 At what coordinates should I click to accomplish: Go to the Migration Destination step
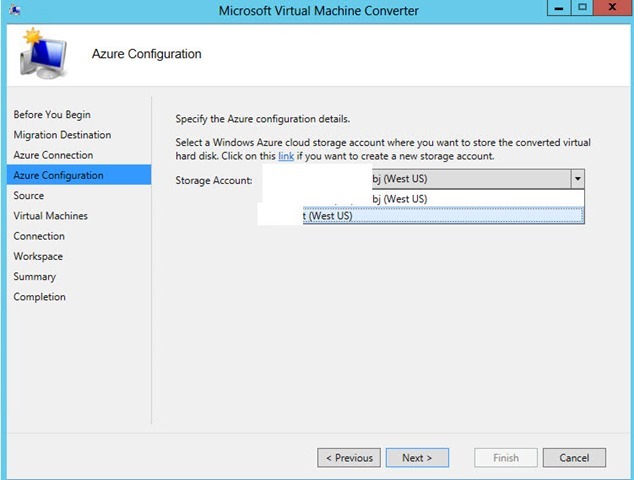(62, 135)
